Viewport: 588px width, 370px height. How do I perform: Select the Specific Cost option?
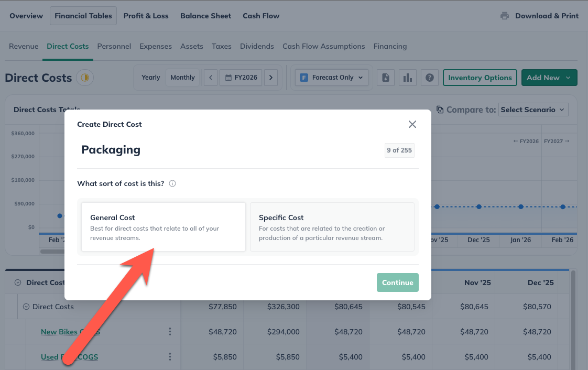(x=332, y=227)
